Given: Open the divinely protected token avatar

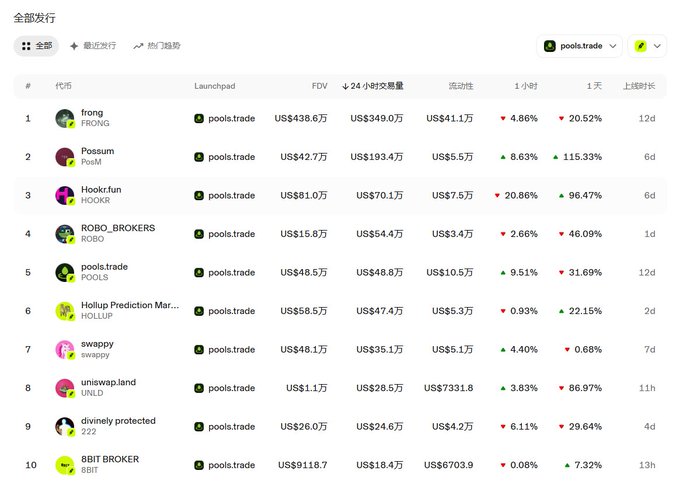Looking at the screenshot, I should coord(65,426).
